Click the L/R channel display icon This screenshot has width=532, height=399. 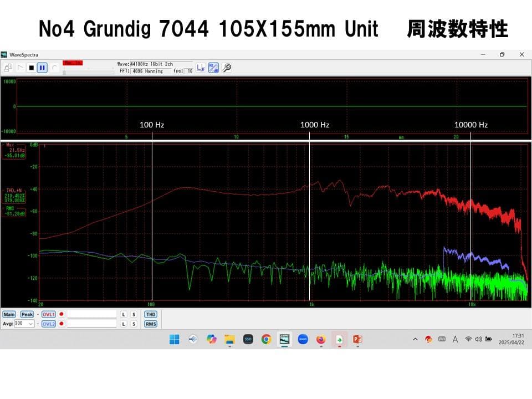tap(200, 68)
